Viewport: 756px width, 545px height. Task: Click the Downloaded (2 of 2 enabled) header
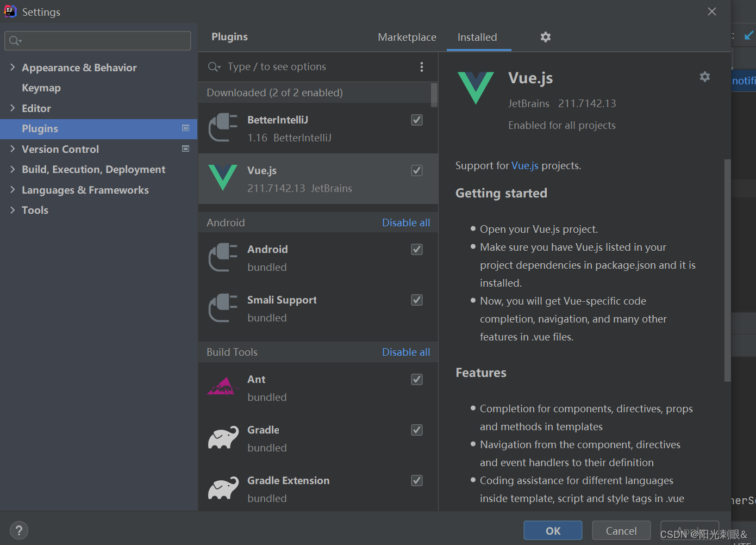(274, 92)
